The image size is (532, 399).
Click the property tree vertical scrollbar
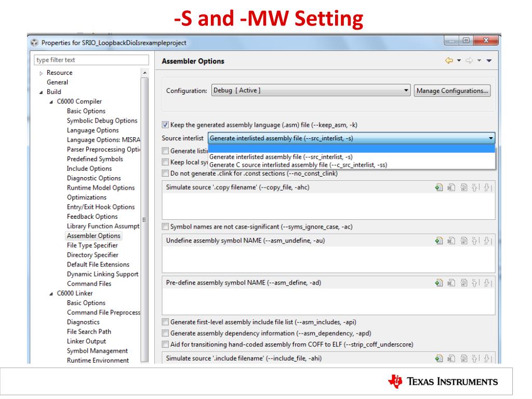click(145, 220)
